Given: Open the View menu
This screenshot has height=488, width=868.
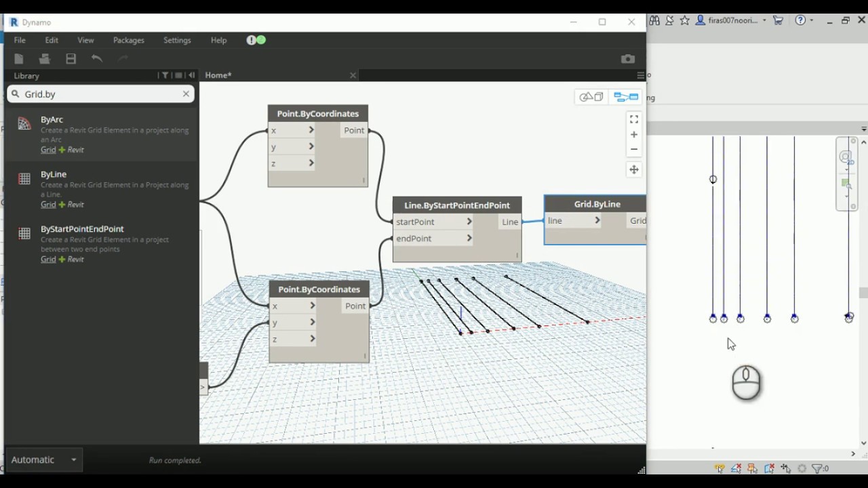Looking at the screenshot, I should (85, 40).
